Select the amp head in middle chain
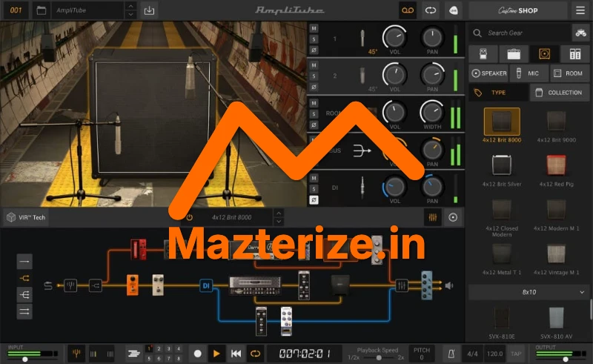 (x=255, y=285)
